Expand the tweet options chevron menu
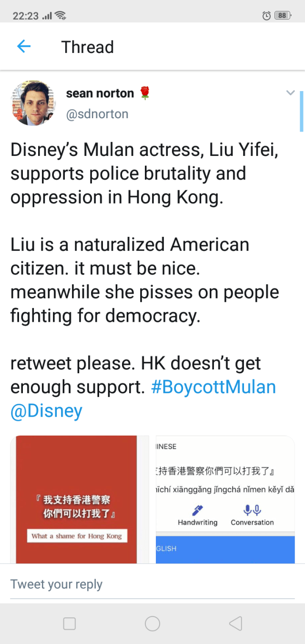 [x=290, y=93]
